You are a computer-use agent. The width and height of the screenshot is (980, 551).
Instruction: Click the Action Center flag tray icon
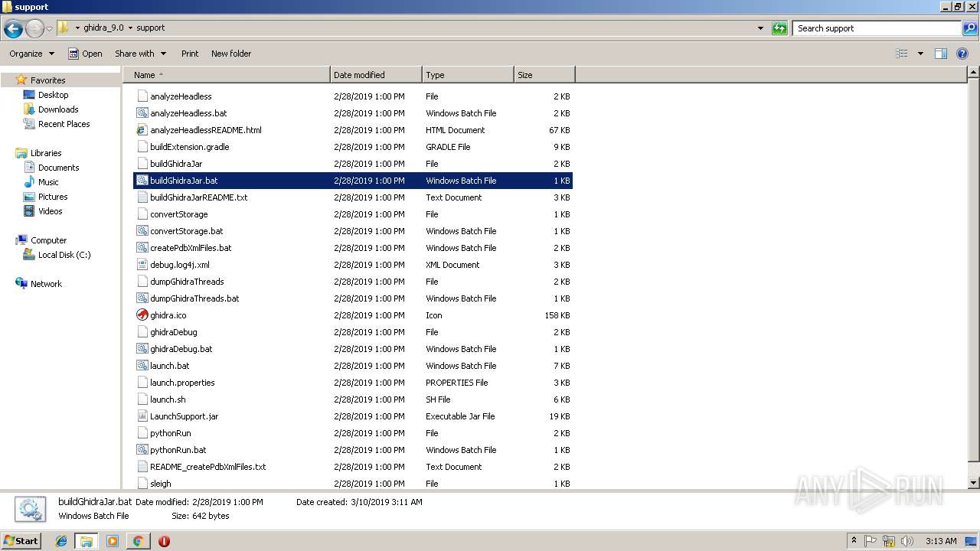click(x=871, y=541)
